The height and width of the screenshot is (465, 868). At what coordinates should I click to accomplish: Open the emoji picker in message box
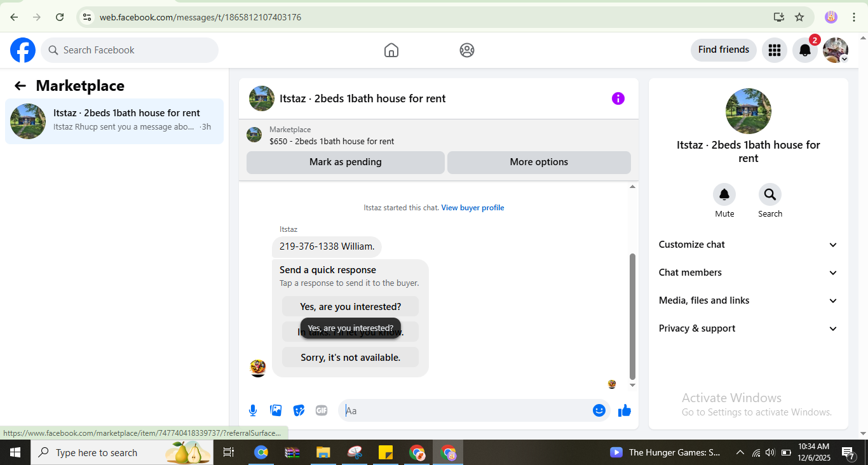coord(599,410)
